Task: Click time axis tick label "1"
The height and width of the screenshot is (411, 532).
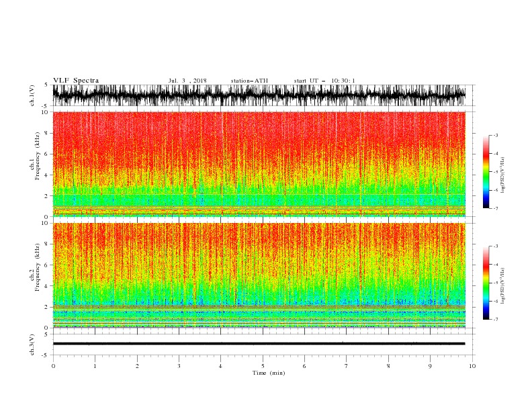Action: (x=95, y=366)
